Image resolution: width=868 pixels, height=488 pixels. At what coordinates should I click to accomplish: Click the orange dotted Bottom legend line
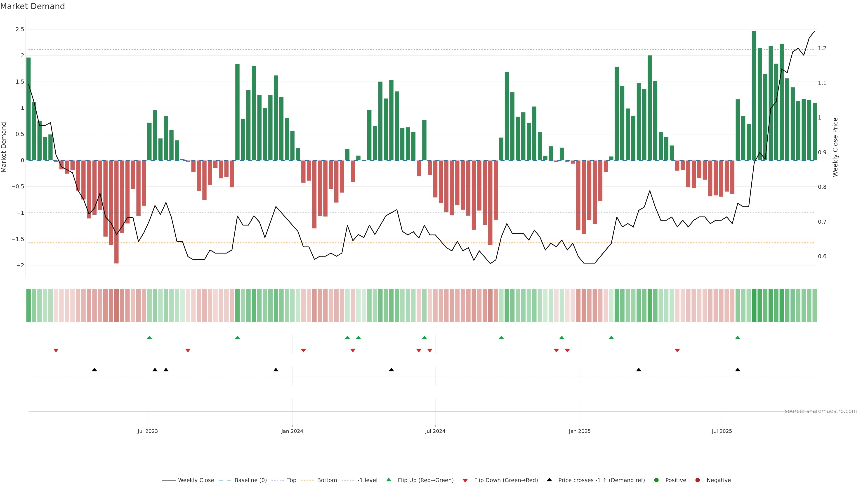(x=307, y=480)
